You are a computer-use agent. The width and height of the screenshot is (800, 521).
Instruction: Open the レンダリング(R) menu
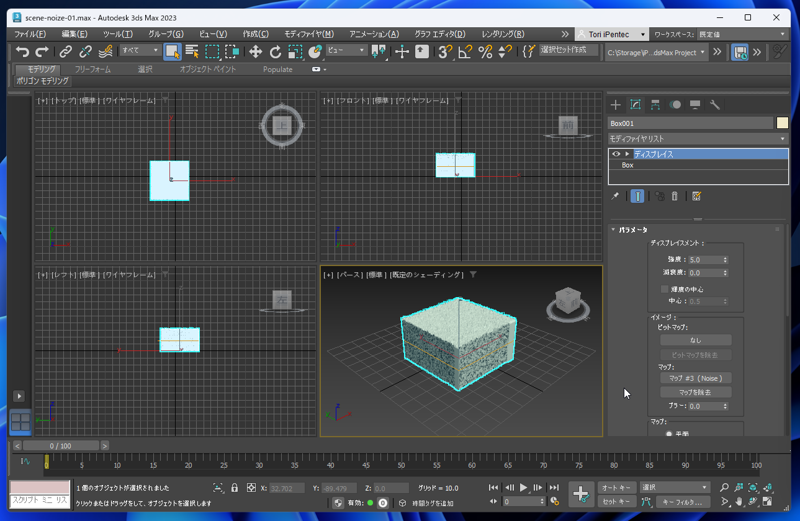point(503,34)
